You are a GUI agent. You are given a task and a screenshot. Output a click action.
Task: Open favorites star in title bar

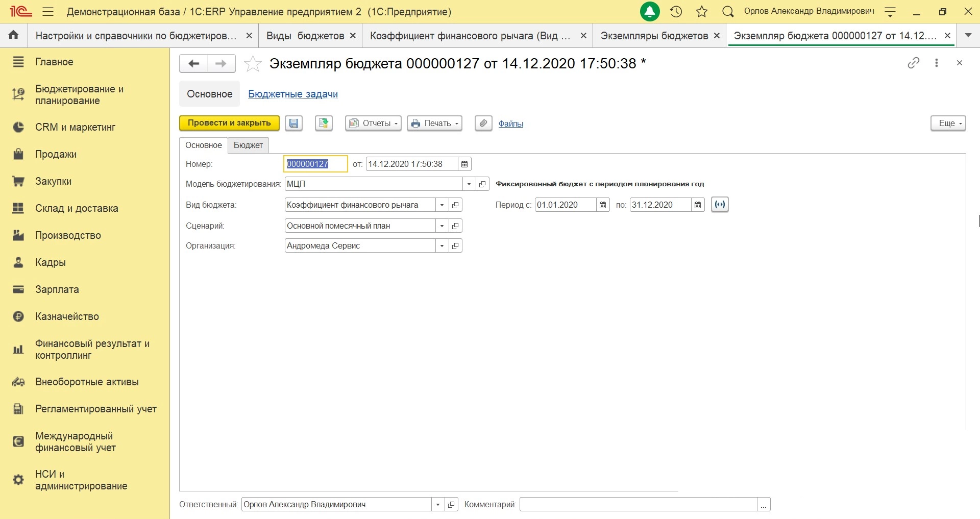point(702,12)
